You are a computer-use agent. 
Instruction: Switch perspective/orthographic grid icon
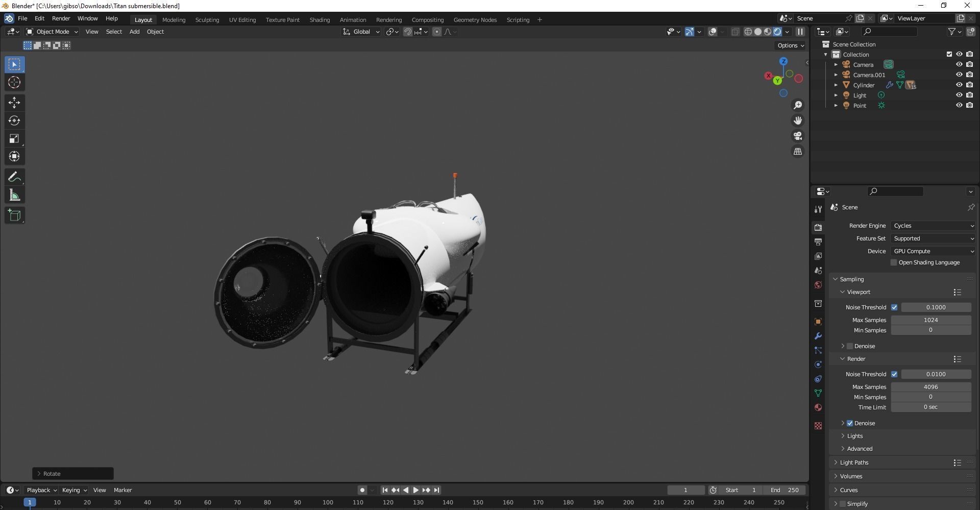[x=797, y=152]
